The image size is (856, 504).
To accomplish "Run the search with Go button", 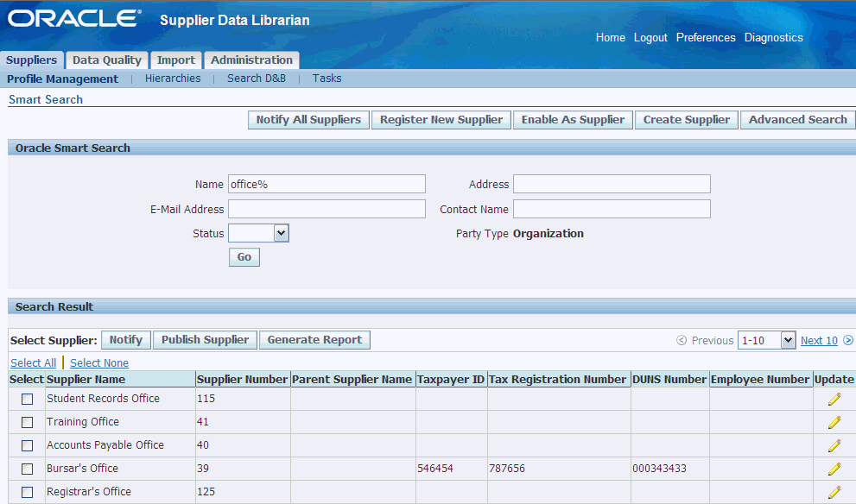I will tap(244, 257).
